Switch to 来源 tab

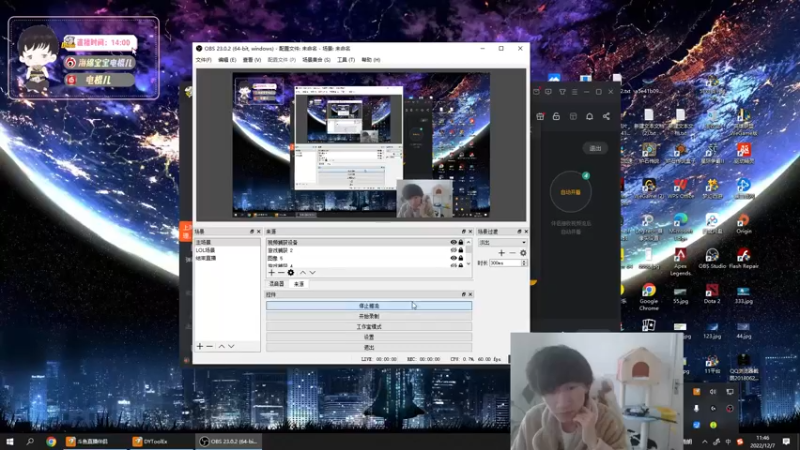click(299, 284)
